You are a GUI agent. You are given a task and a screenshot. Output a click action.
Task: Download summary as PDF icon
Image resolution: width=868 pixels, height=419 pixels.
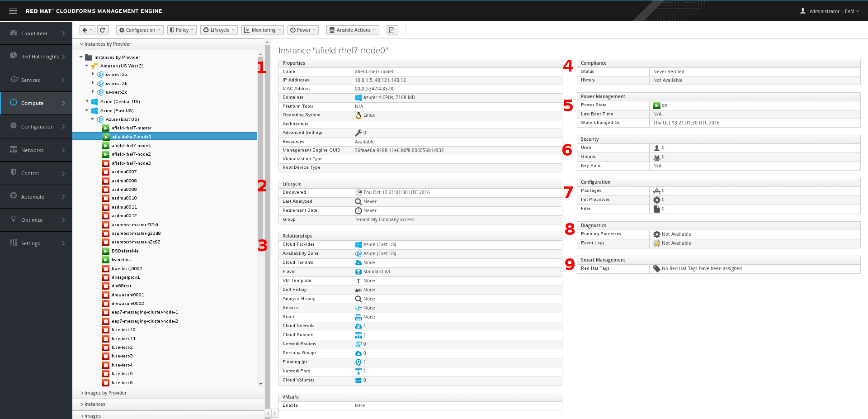[392, 30]
